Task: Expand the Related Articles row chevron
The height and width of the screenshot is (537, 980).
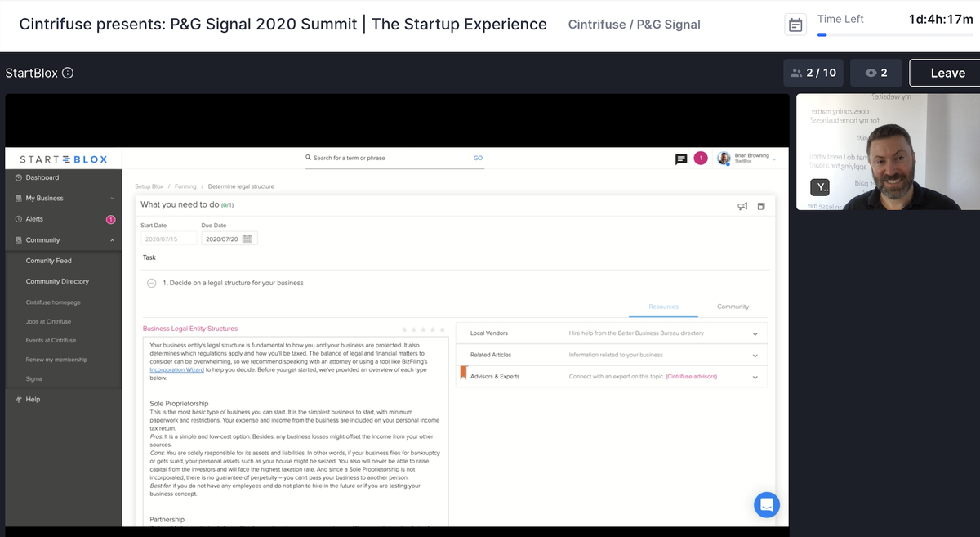Action: point(755,356)
